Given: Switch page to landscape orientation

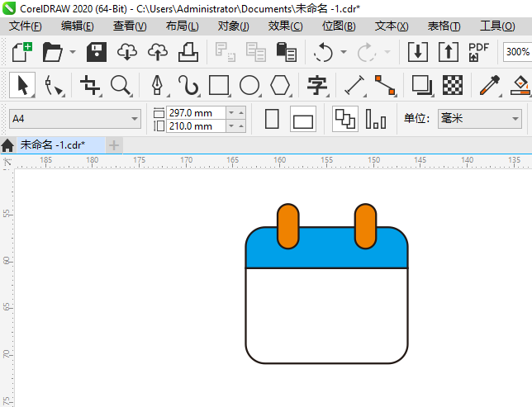Looking at the screenshot, I should [x=303, y=120].
